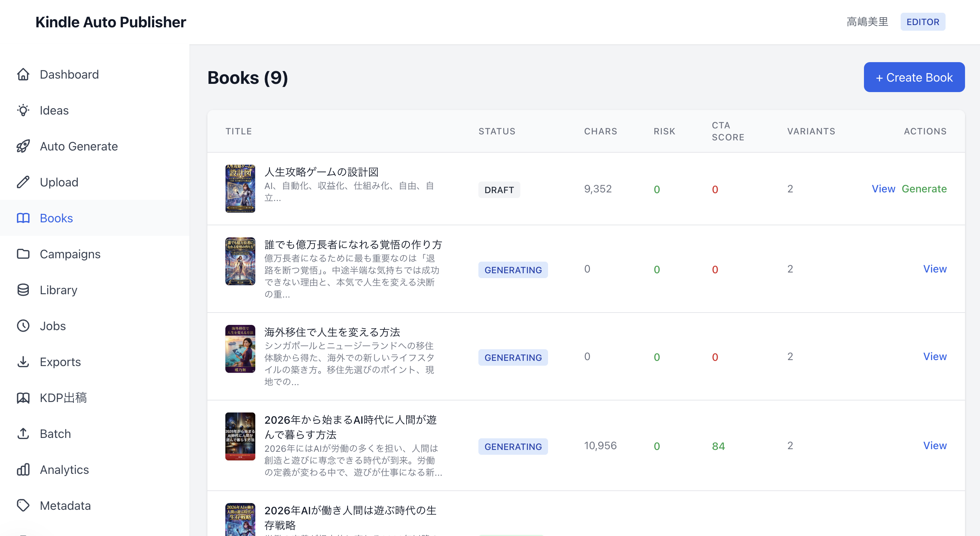The image size is (980, 536).
Task: Click the Exports download icon
Action: click(23, 362)
